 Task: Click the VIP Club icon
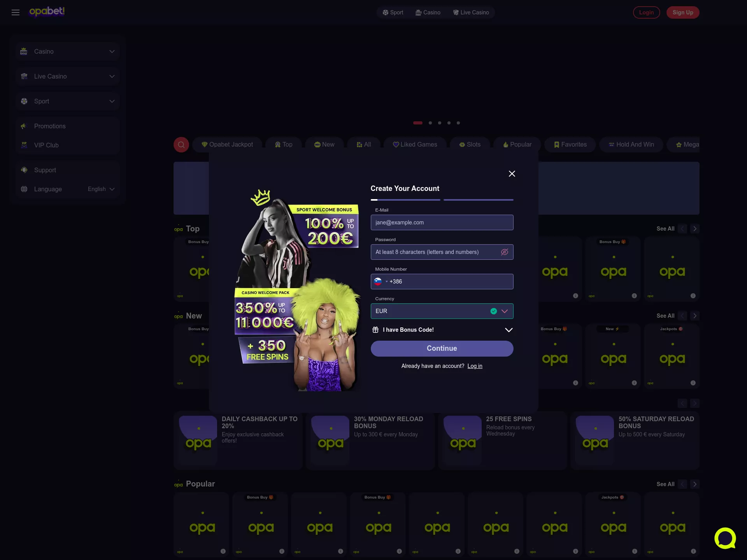click(x=24, y=145)
